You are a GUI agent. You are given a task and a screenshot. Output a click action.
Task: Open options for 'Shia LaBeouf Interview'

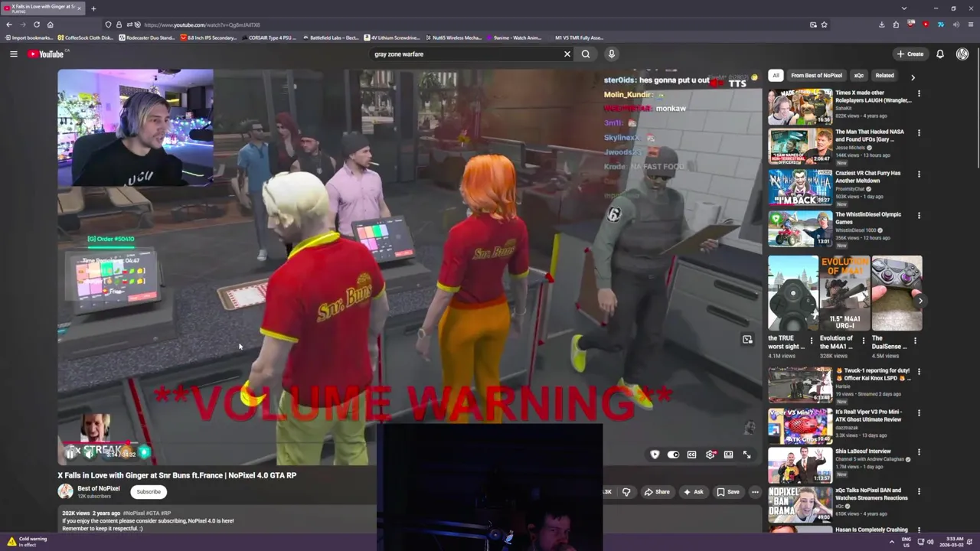pos(919,452)
